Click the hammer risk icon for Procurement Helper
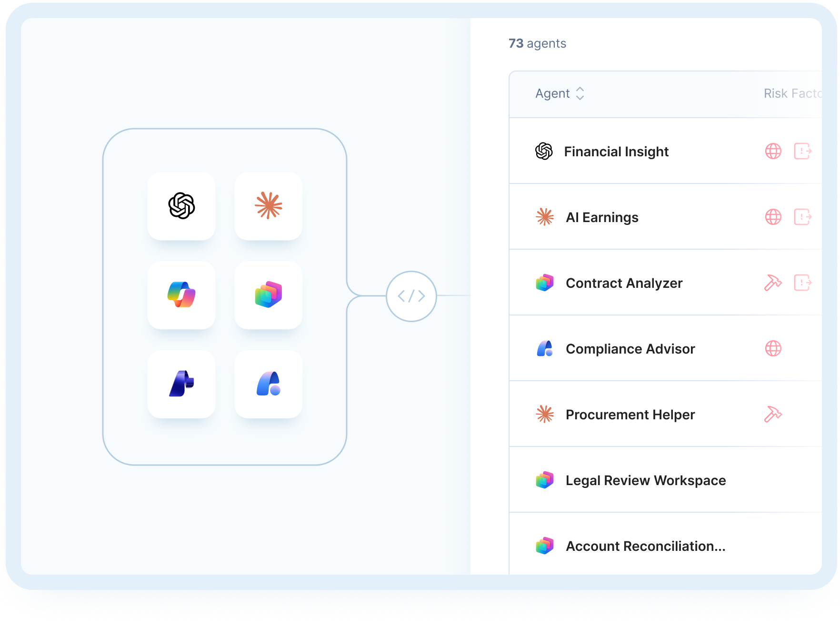 (x=773, y=414)
